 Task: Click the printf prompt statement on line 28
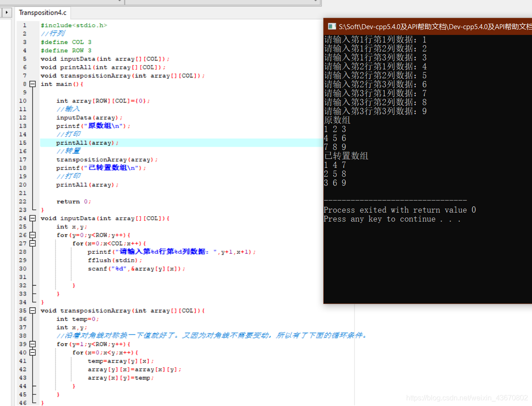(x=172, y=252)
